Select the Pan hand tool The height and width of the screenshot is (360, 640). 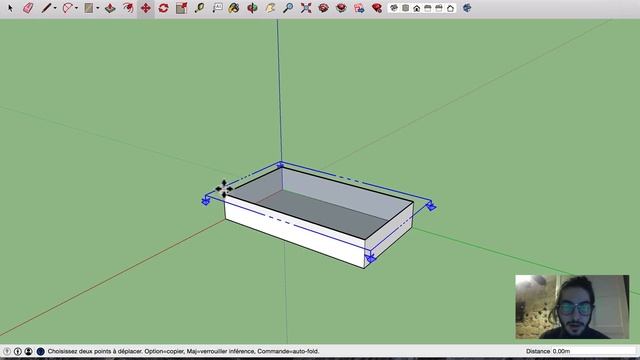(270, 8)
